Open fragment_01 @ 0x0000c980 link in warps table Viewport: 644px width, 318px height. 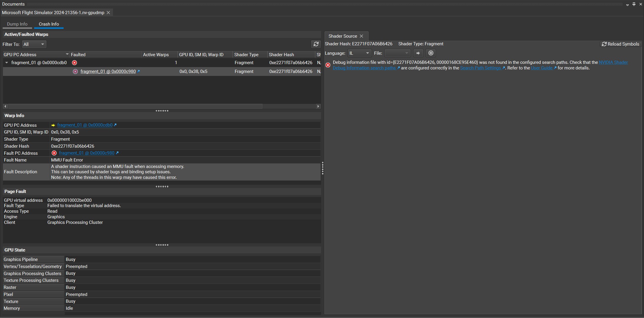click(x=108, y=71)
